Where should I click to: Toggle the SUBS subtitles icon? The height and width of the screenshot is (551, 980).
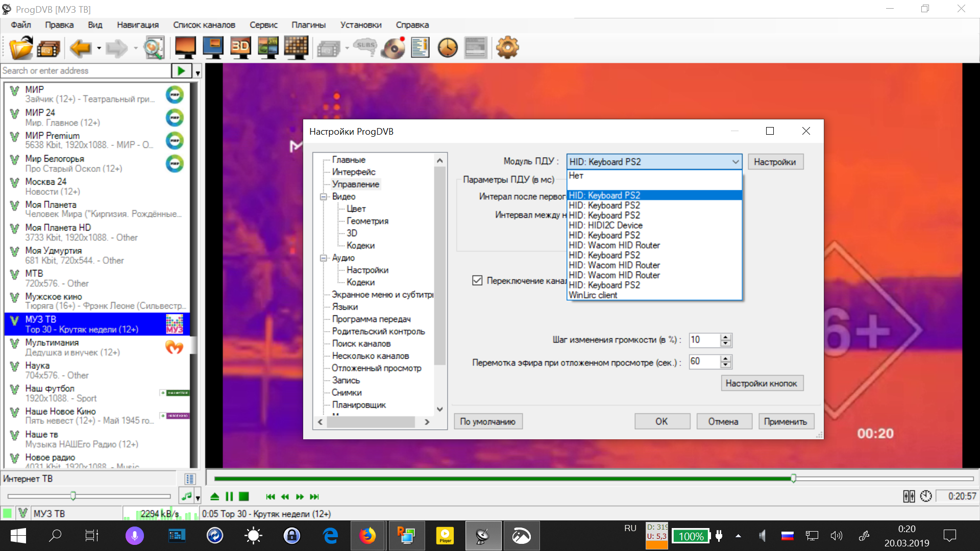tap(365, 47)
